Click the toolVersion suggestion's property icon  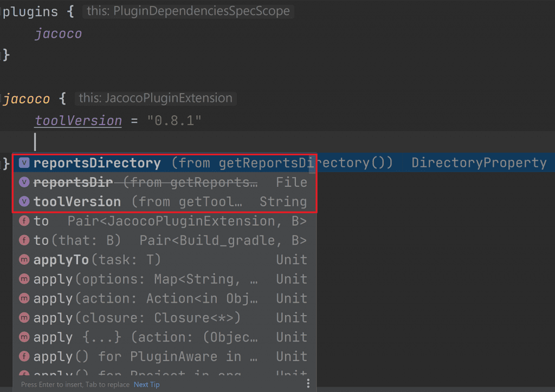24,202
